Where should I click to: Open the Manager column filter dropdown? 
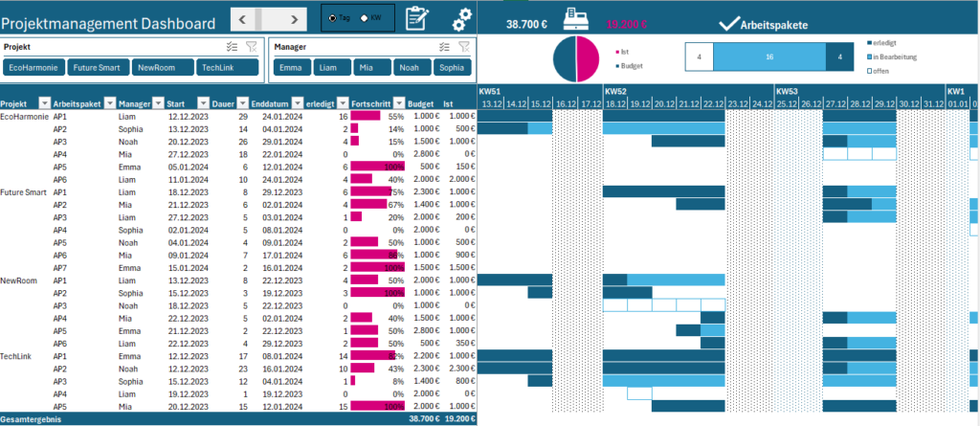pos(158,103)
